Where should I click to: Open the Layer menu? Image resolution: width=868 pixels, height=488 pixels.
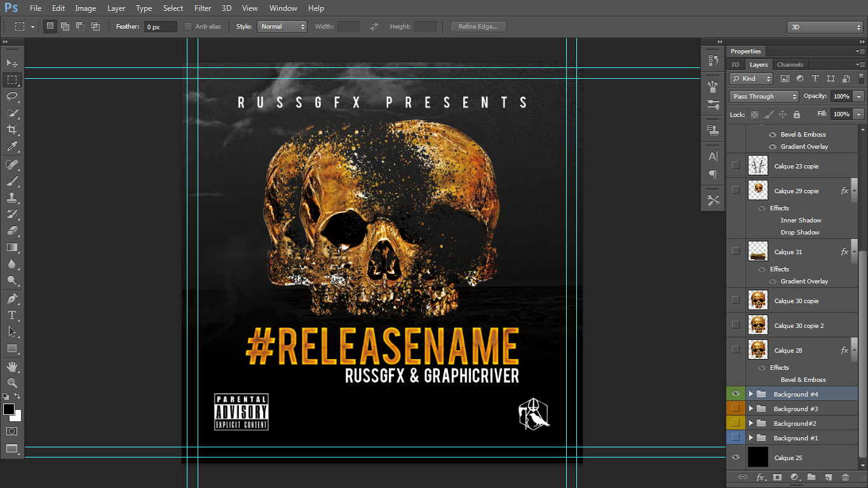coord(116,8)
